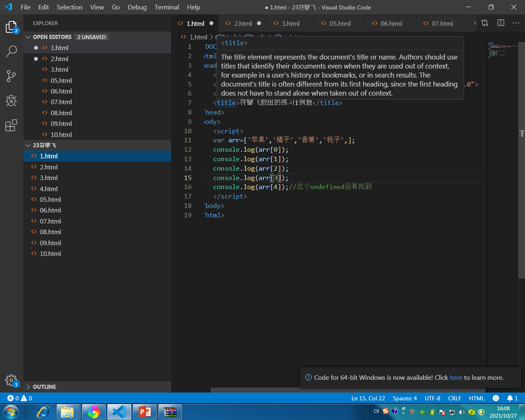Collapse the Open Editors section
This screenshot has height=420, width=525.
tap(97, 37)
